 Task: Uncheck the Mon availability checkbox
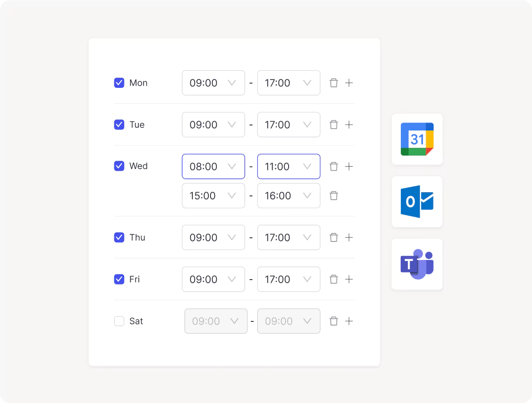pyautogui.click(x=119, y=83)
